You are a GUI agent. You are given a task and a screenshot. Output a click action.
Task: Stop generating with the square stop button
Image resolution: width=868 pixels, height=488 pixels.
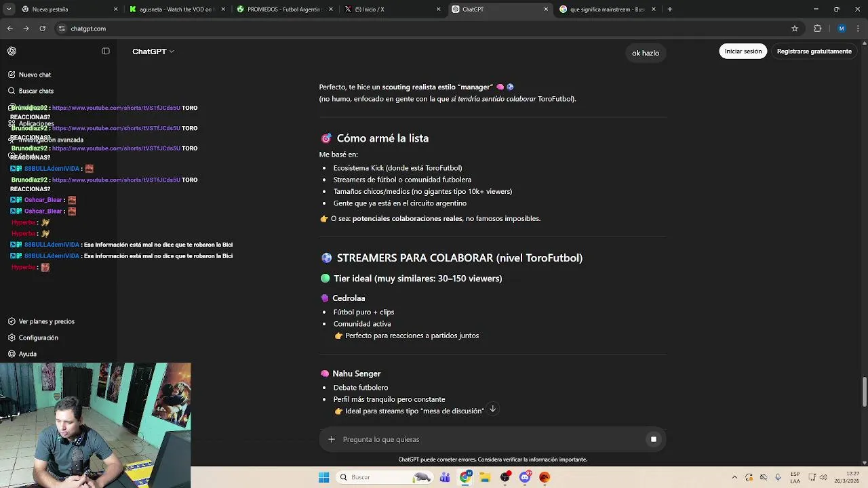coord(654,439)
